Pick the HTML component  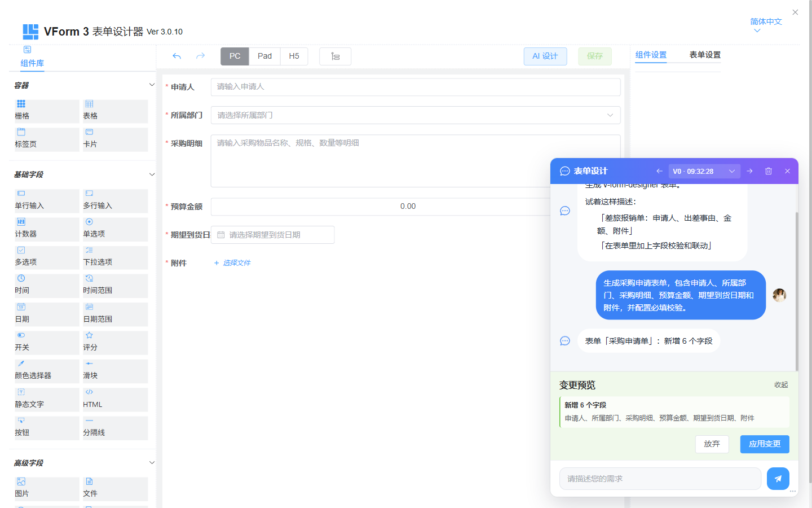tap(115, 400)
